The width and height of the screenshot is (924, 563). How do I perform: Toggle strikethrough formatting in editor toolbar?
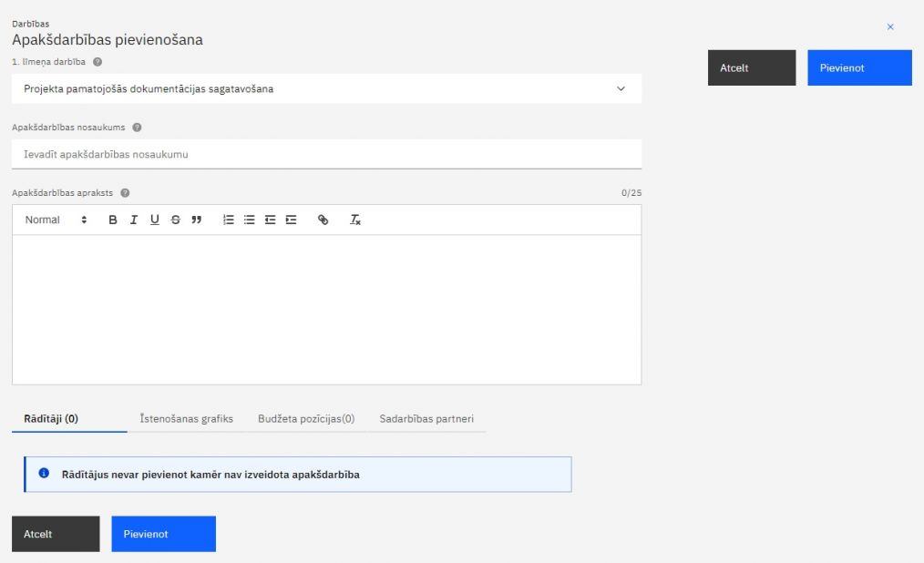pyautogui.click(x=175, y=220)
